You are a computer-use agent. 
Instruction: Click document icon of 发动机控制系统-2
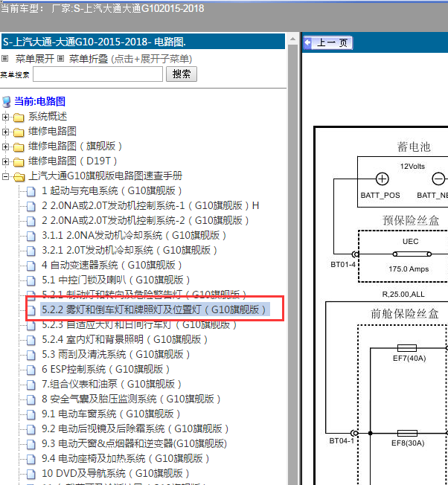(x=31, y=222)
